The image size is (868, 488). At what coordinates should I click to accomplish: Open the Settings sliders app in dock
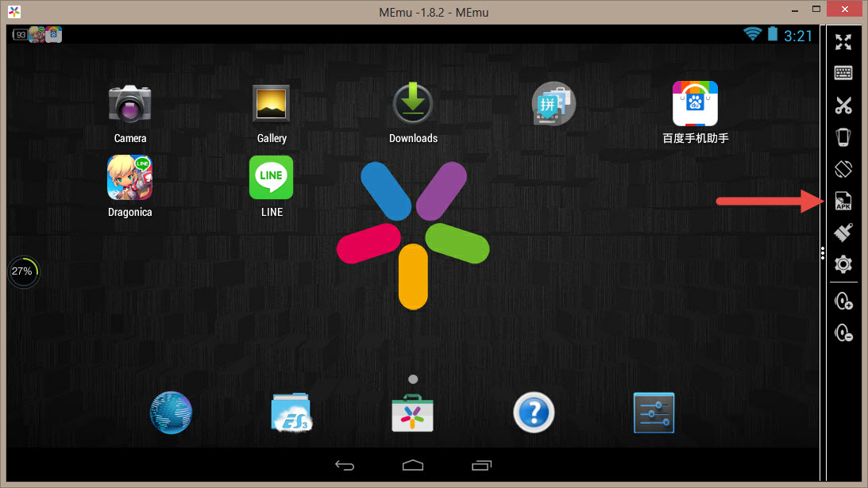[x=654, y=413]
